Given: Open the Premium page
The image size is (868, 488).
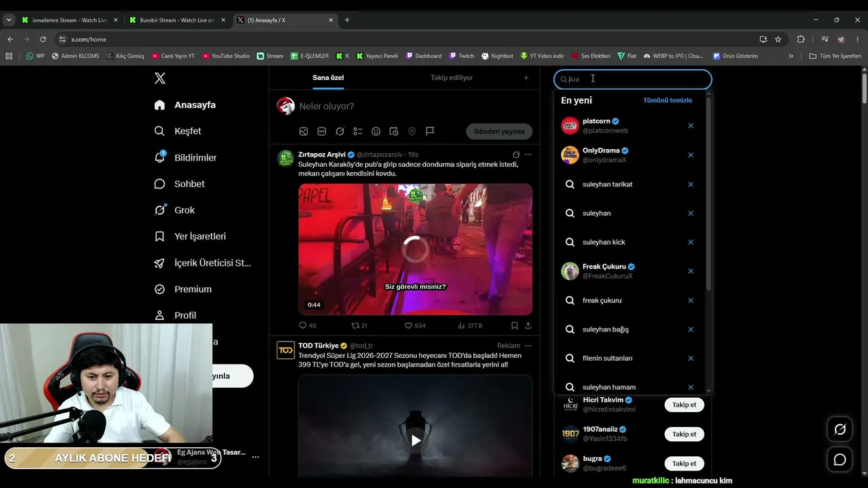Looking at the screenshot, I should (x=182, y=289).
